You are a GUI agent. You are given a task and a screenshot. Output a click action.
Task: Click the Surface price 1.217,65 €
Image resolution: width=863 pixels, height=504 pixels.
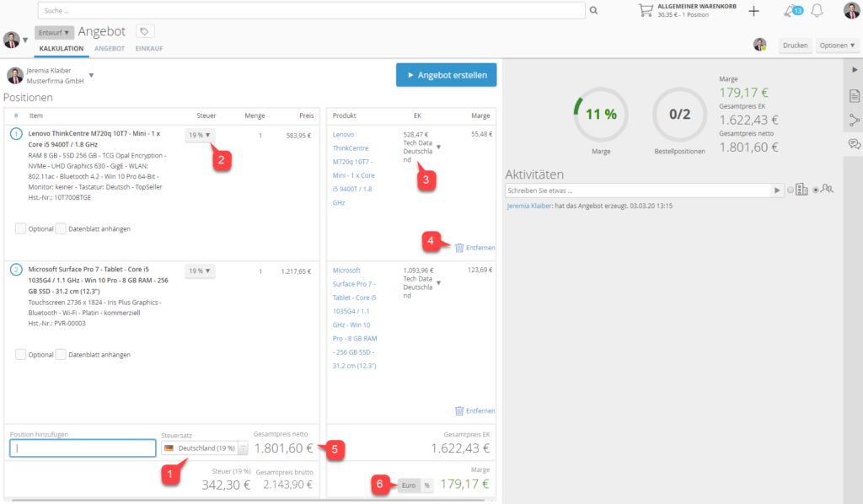coord(296,271)
